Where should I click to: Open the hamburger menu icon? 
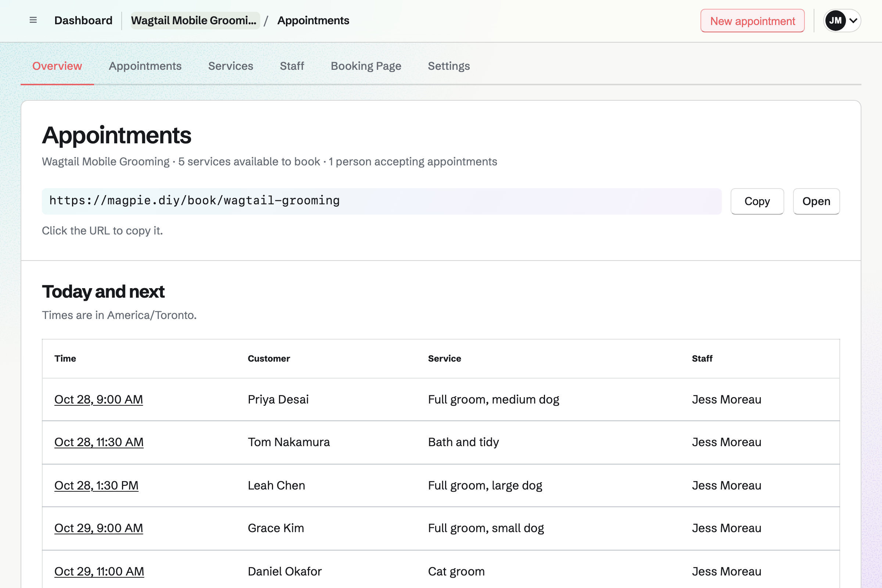coord(33,20)
